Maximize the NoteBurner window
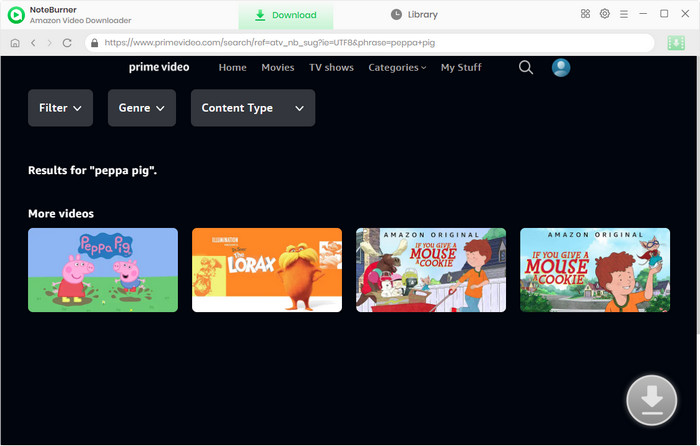The width and height of the screenshot is (700, 446). click(664, 14)
